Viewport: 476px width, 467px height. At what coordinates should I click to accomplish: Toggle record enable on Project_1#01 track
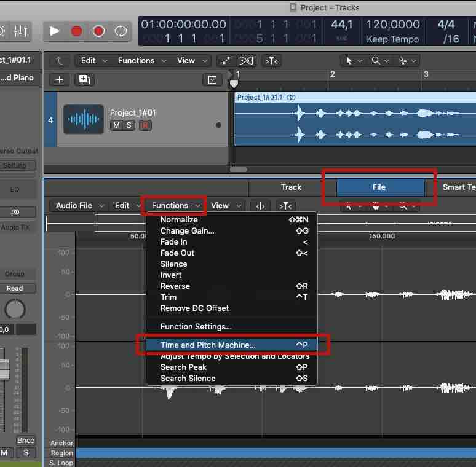pos(145,125)
